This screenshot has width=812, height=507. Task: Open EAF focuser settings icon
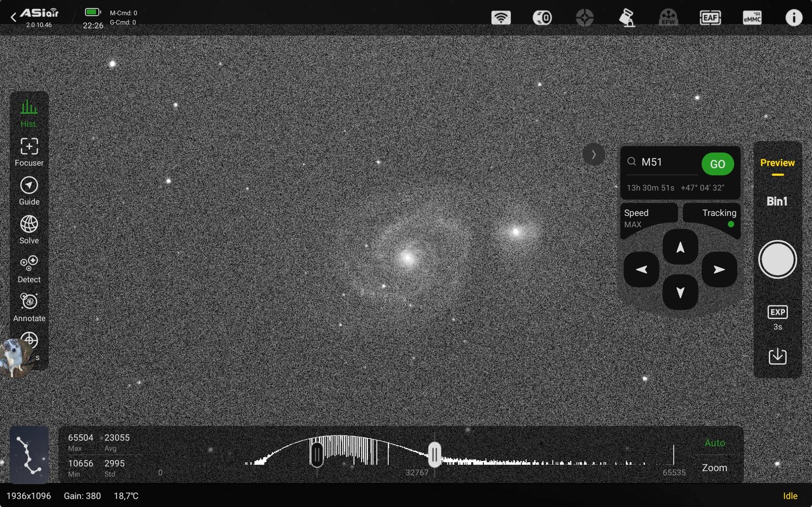pyautogui.click(x=710, y=17)
